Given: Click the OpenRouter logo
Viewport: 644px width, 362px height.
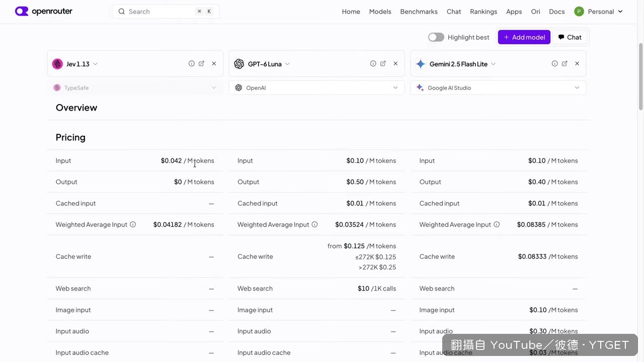Looking at the screenshot, I should point(44,11).
